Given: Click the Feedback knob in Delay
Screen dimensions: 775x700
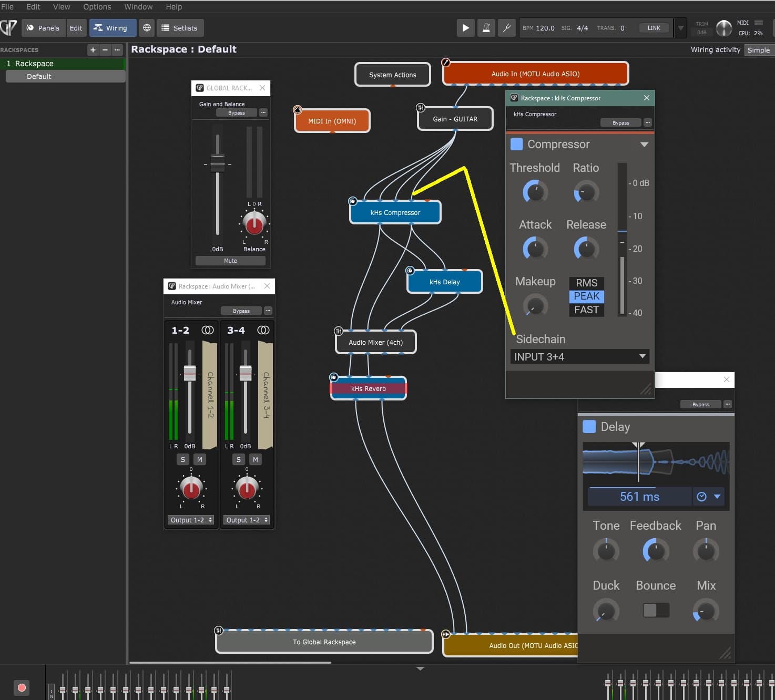Looking at the screenshot, I should (x=656, y=551).
